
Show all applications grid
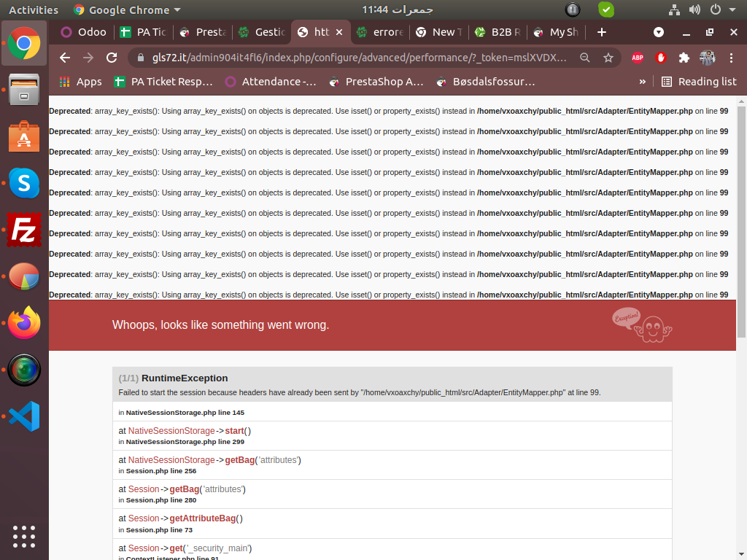[x=24, y=537]
